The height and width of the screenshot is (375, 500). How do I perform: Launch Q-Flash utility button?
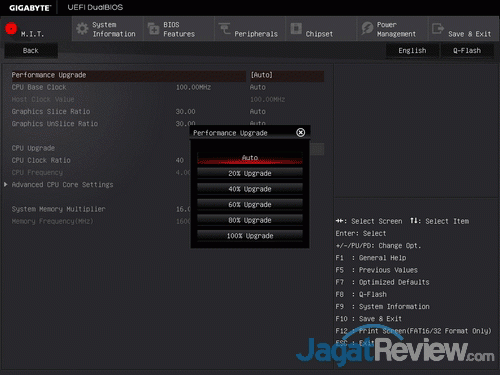pos(467,51)
